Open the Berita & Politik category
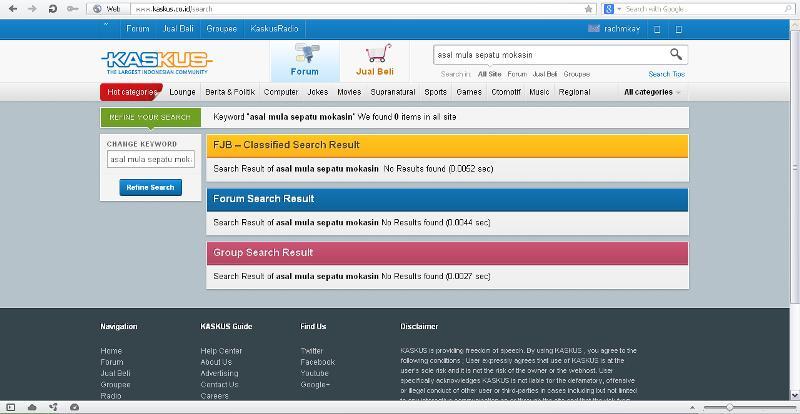 click(230, 92)
